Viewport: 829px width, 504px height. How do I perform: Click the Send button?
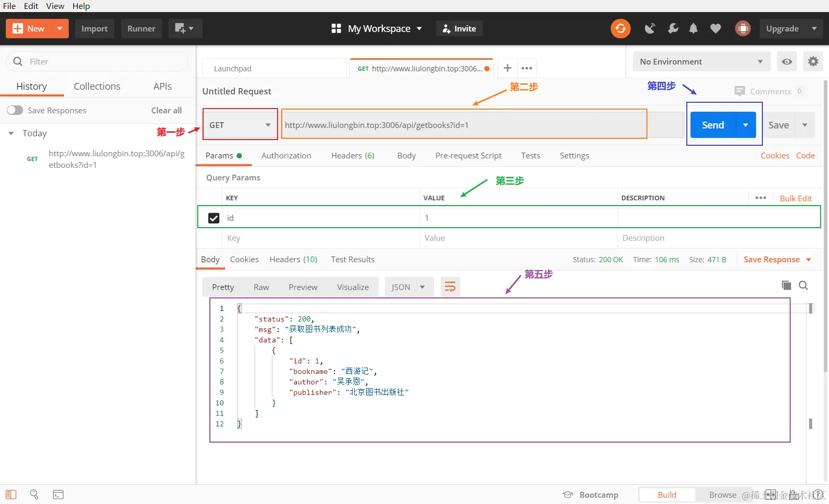[x=713, y=125]
